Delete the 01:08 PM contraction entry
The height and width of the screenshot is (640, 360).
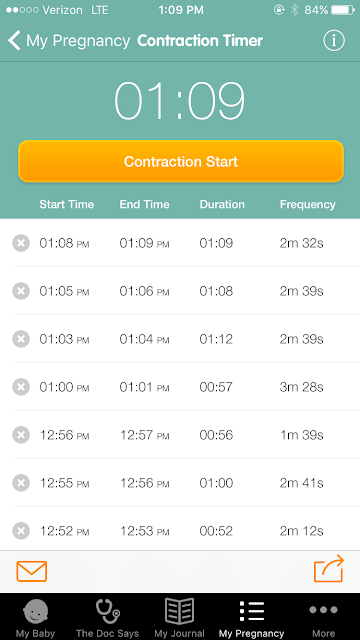pos(21,243)
